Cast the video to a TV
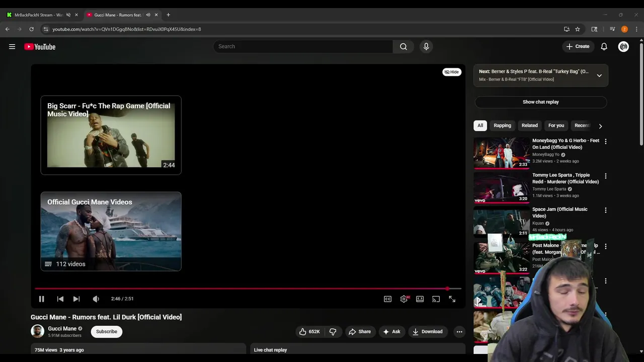 point(436,299)
